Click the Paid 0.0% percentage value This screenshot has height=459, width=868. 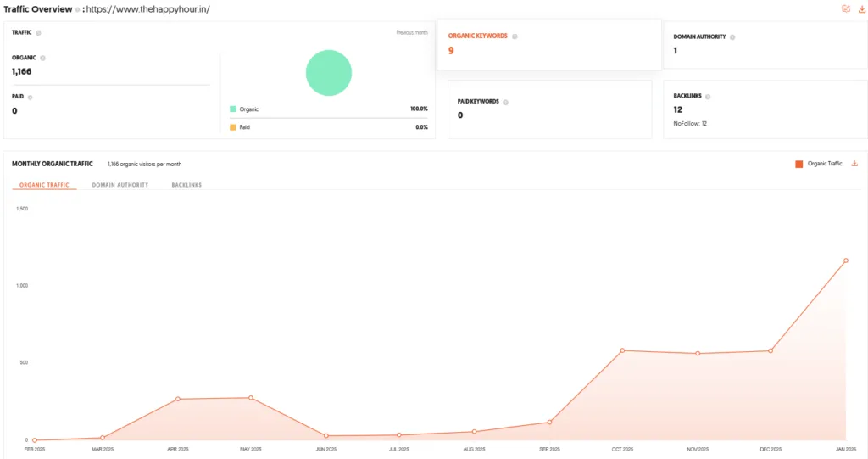(422, 127)
